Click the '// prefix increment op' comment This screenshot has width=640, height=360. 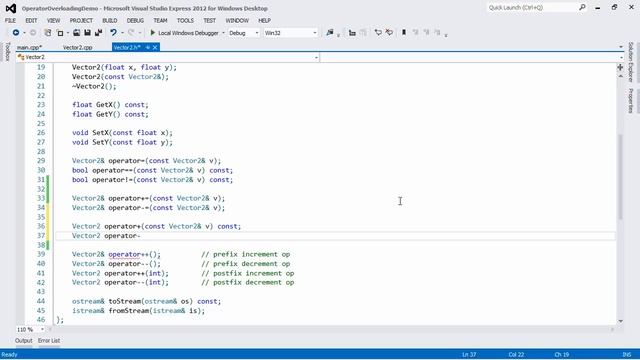(x=245, y=254)
